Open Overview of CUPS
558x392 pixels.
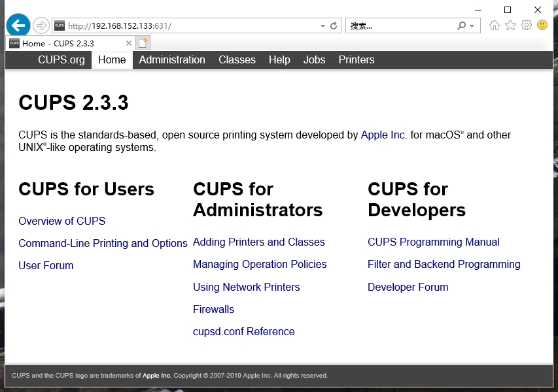[61, 221]
